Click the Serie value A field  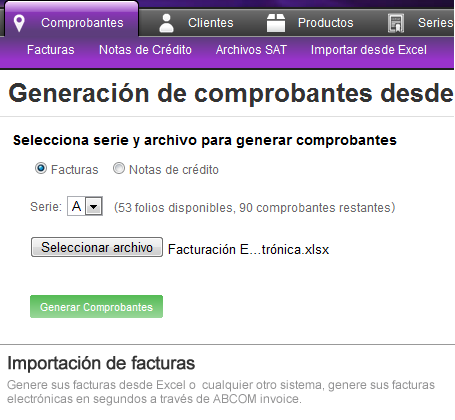[77, 206]
